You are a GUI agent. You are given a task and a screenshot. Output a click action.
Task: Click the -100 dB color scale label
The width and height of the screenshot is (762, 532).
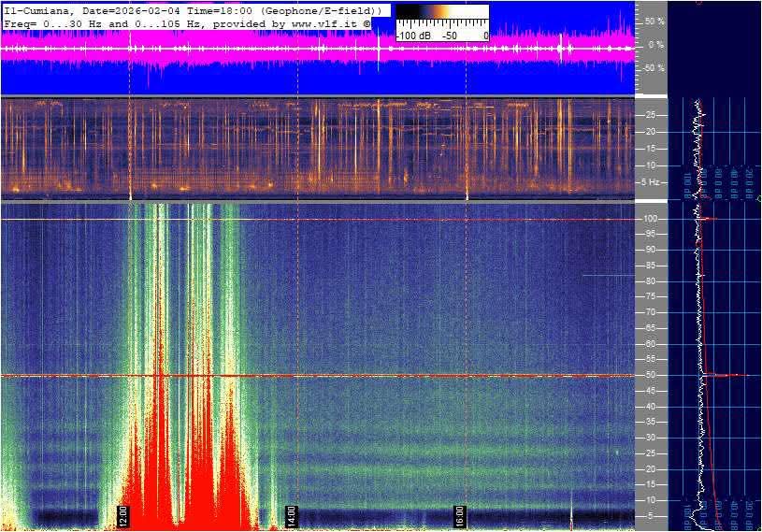[x=413, y=36]
